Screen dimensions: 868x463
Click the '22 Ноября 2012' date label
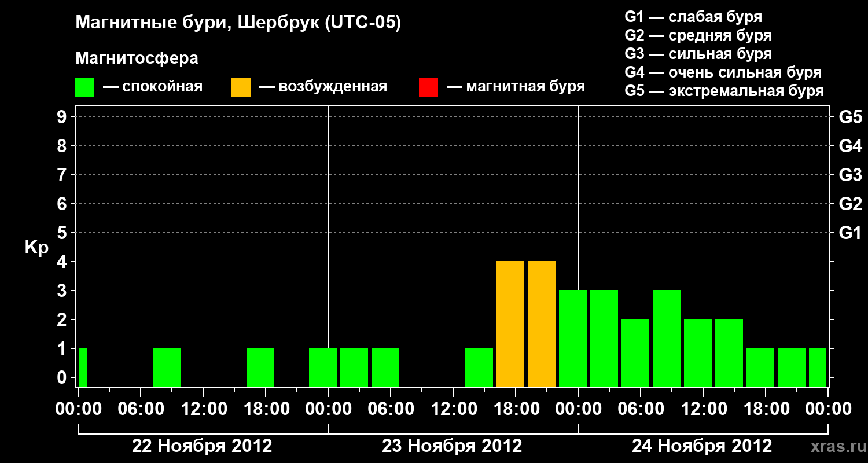(x=202, y=446)
